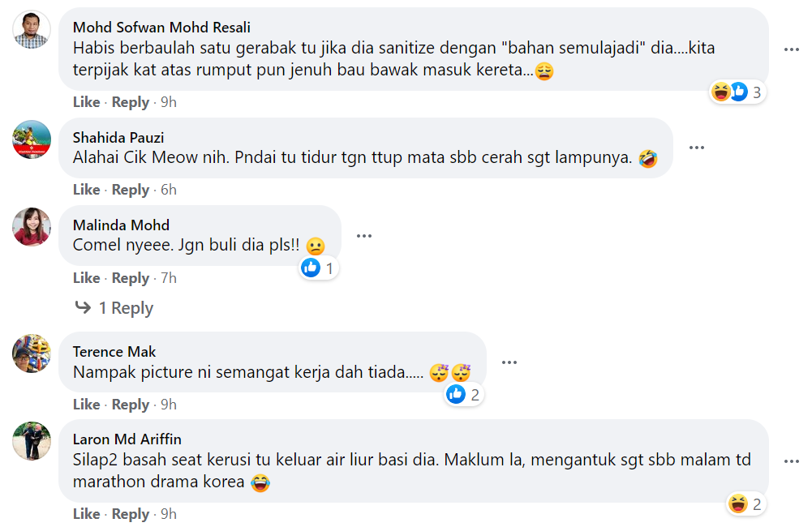This screenshot has height=527, width=812.
Task: Open three-dot menu on Terence Mak's comment
Action: point(509,362)
